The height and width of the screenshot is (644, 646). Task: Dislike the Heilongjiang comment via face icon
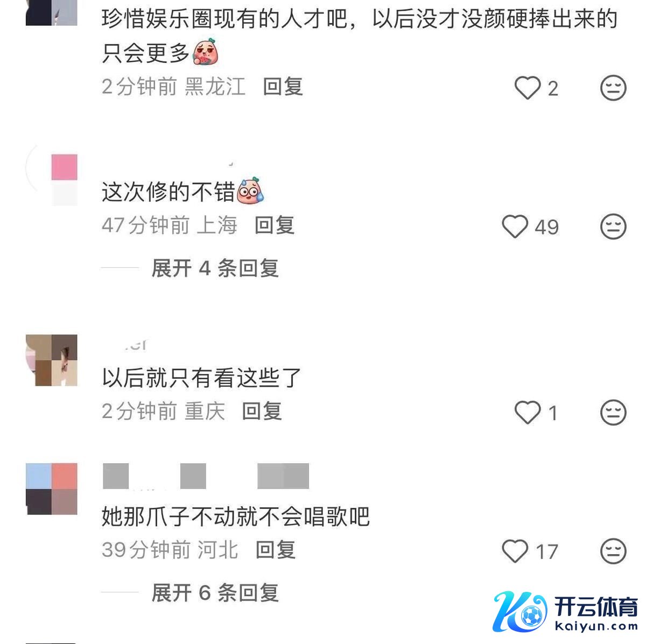click(x=613, y=88)
